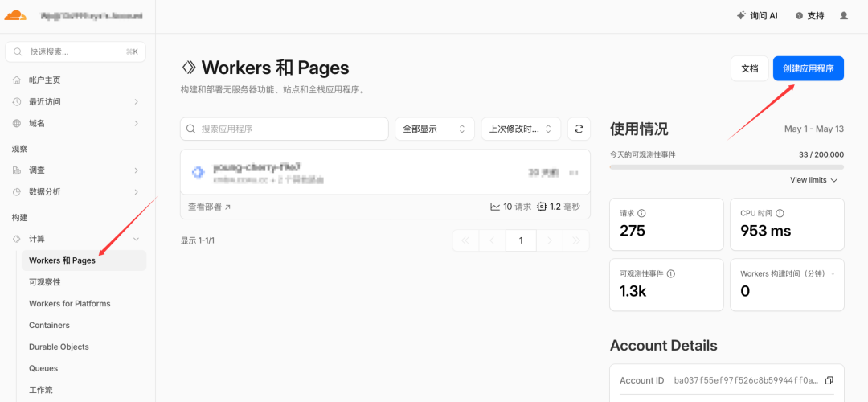This screenshot has height=402, width=868.
Task: Click the 显示 1-1/1 text
Action: [x=198, y=241]
